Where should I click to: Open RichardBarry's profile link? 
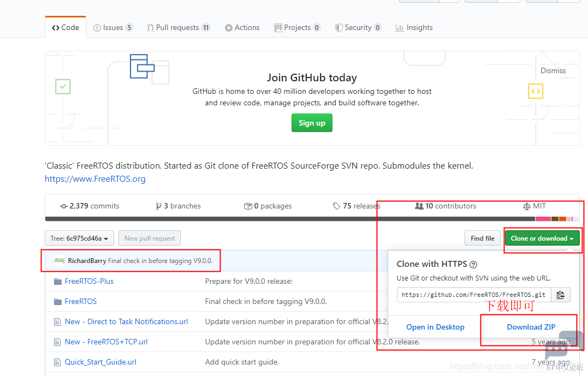[87, 260]
